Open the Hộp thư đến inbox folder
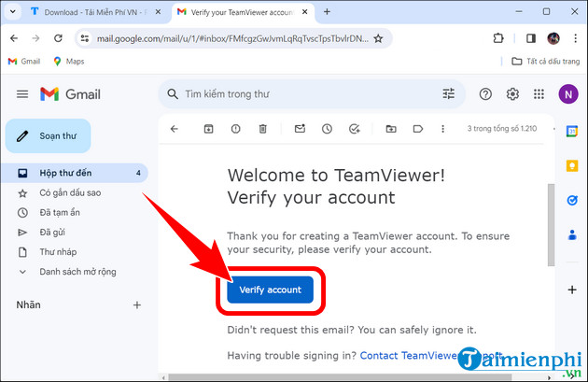This screenshot has width=588, height=382. tap(75, 173)
